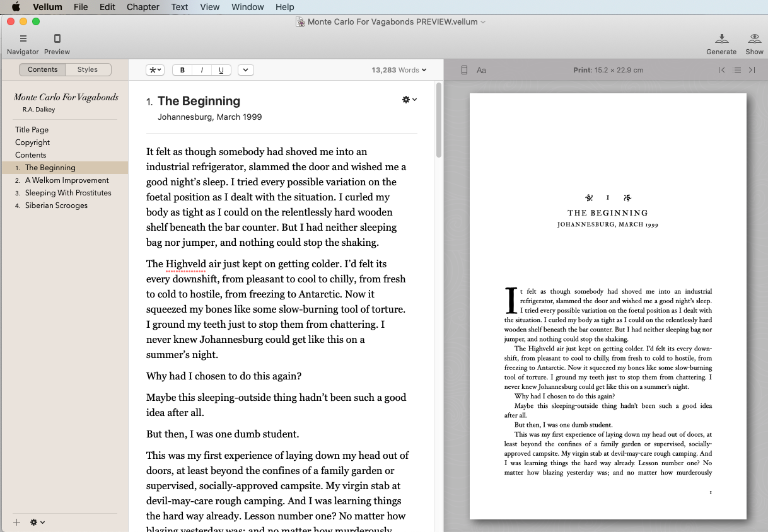Viewport: 768px width, 532px height.
Task: Toggle italic formatting
Action: coord(201,70)
